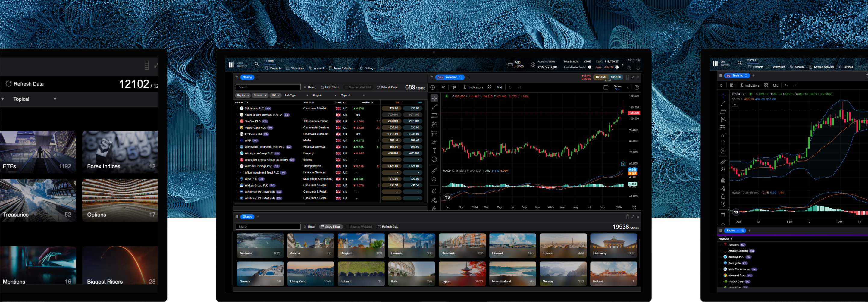Select the zoom-in tool on Vodafone chart
The image size is (868, 302).
click(434, 180)
